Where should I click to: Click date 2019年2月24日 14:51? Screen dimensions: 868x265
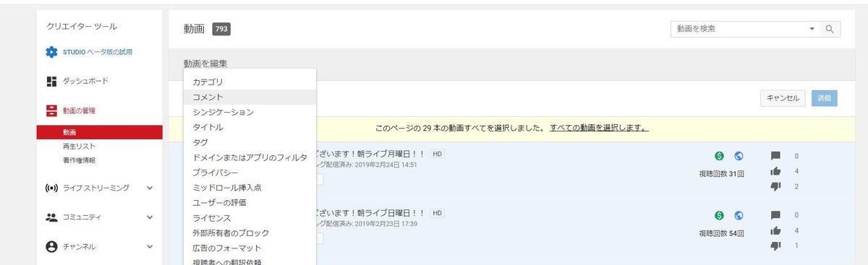[386, 165]
